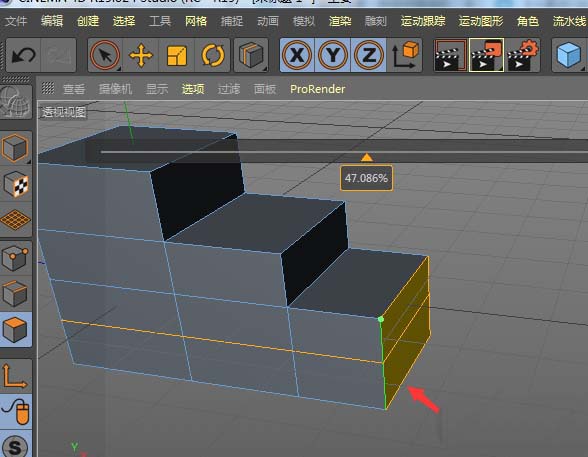Image resolution: width=588 pixels, height=457 pixels.
Task: Open the 工具 menu
Action: (x=160, y=21)
